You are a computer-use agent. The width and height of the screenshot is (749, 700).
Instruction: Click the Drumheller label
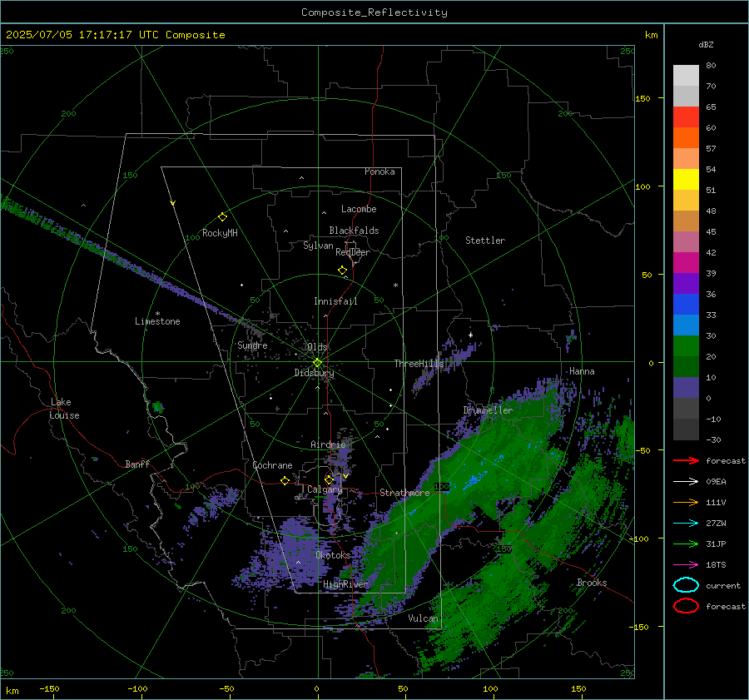(x=488, y=410)
